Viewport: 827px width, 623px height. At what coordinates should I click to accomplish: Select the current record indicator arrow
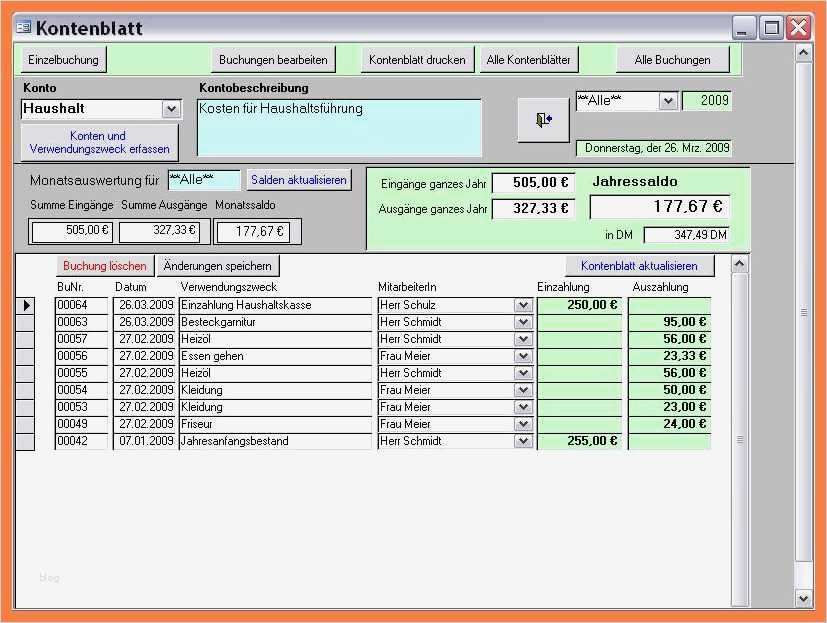(x=28, y=305)
